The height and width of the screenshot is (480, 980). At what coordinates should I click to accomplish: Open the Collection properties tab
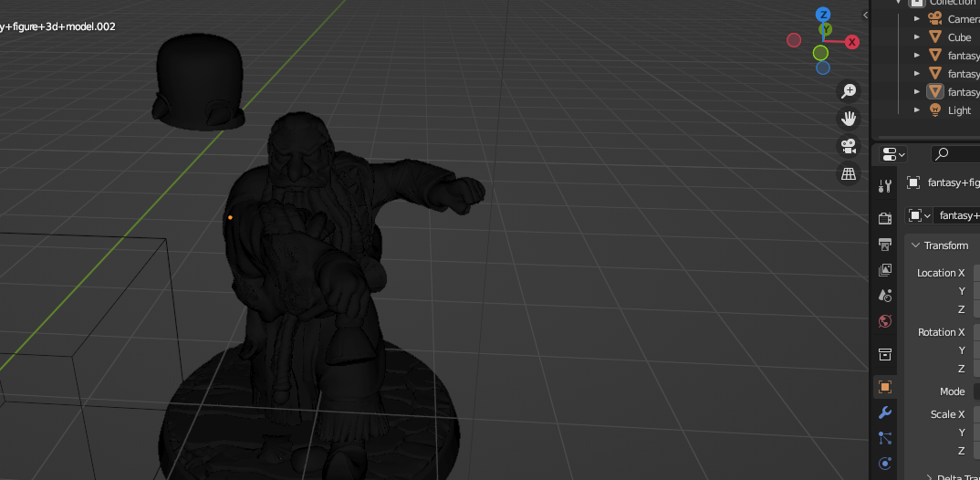884,354
